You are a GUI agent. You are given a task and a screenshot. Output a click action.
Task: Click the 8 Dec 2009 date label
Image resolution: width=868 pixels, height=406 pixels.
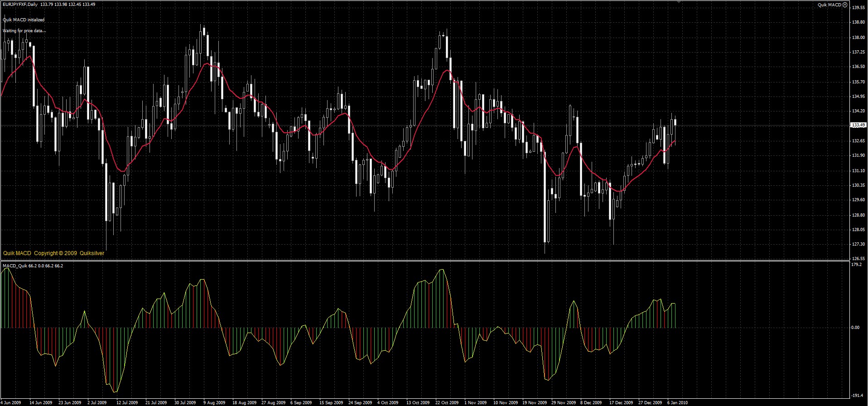coord(591,402)
